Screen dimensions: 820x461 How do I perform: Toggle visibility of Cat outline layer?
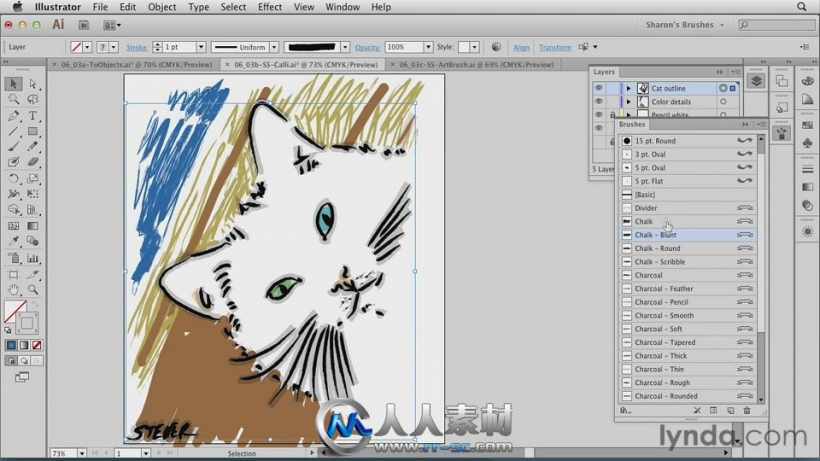[x=599, y=88]
